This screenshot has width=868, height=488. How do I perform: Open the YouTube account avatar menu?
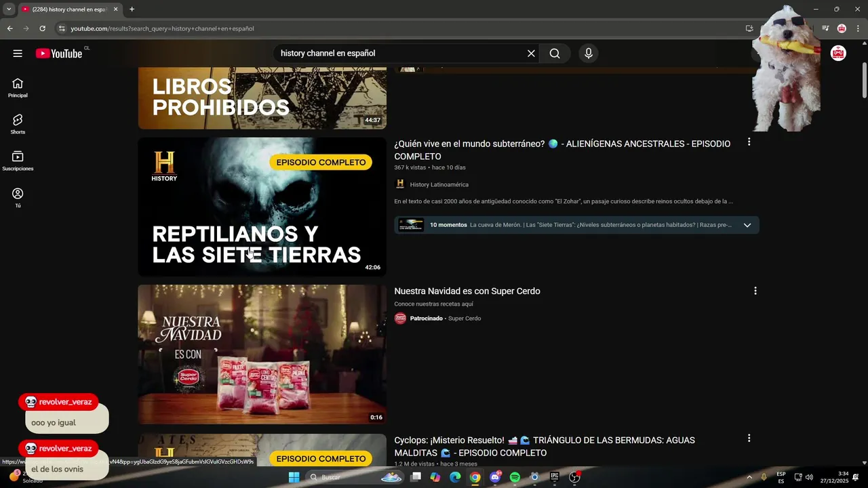coord(838,54)
